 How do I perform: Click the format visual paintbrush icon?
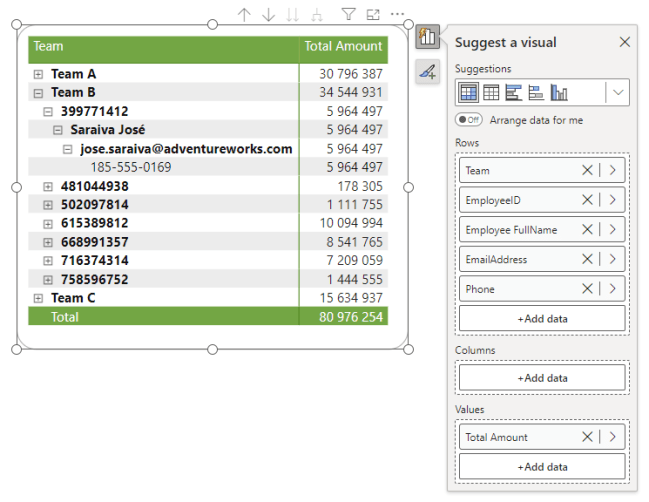click(x=427, y=71)
